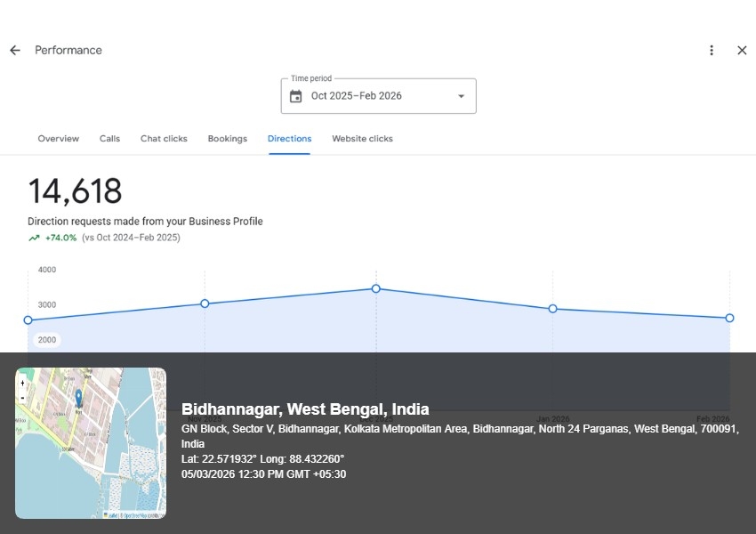Select the Bookings tab
Screen dimensions: 756x534
[x=227, y=139]
